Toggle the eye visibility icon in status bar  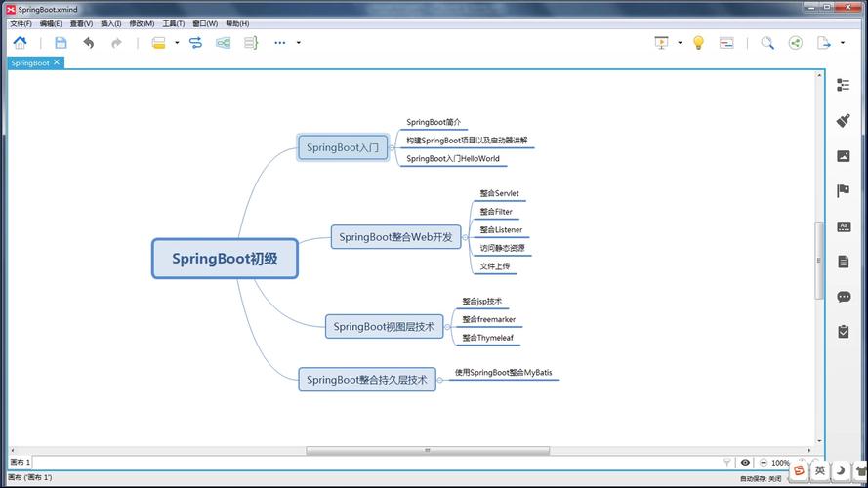coord(745,462)
